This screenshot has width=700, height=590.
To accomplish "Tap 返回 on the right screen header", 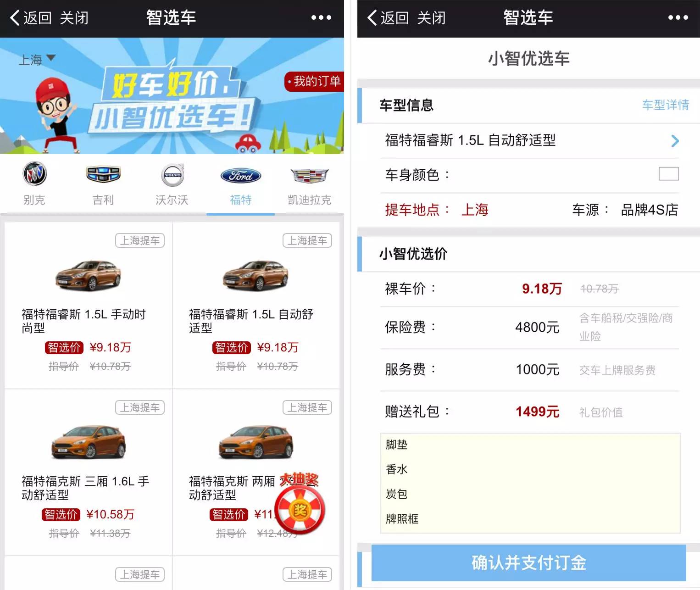I will click(388, 18).
